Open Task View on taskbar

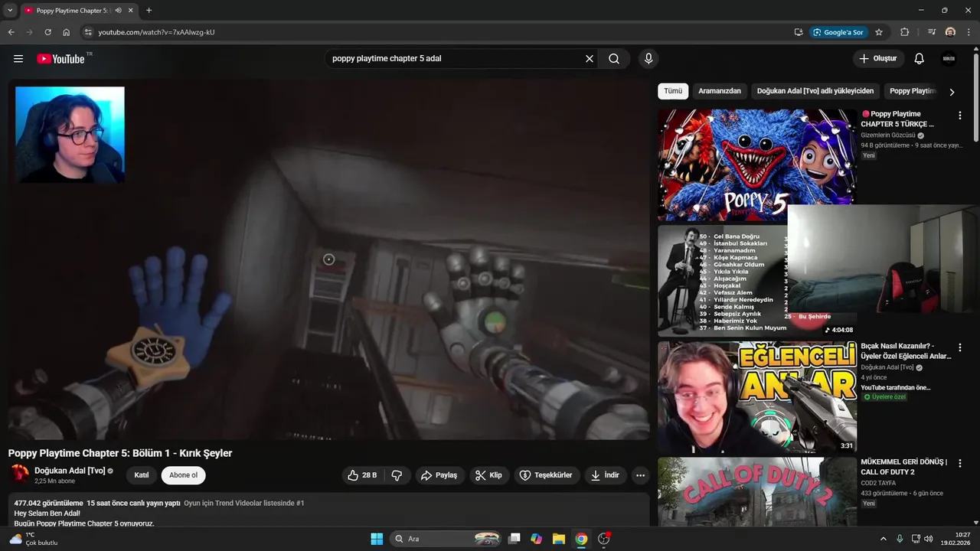(514, 539)
